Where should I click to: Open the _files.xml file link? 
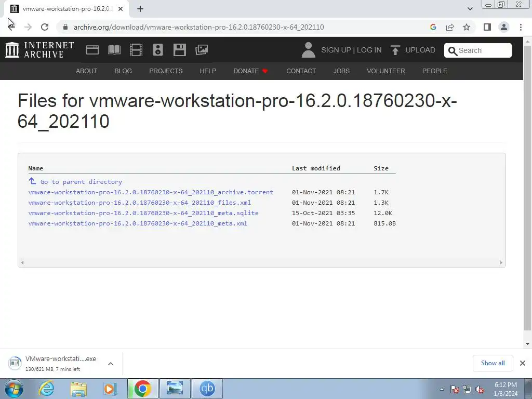click(140, 203)
